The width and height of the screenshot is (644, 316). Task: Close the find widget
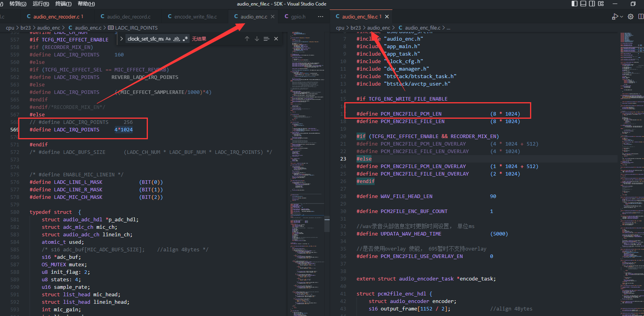pyautogui.click(x=276, y=39)
